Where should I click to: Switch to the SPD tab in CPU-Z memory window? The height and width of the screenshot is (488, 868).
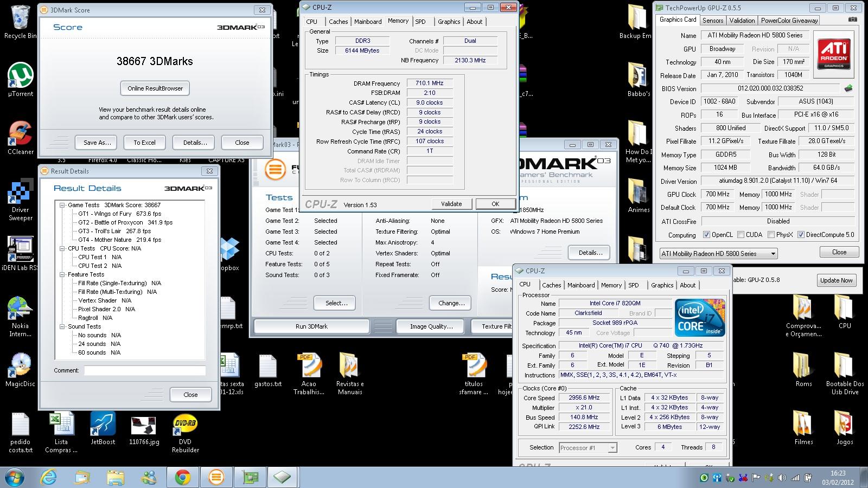pyautogui.click(x=420, y=22)
